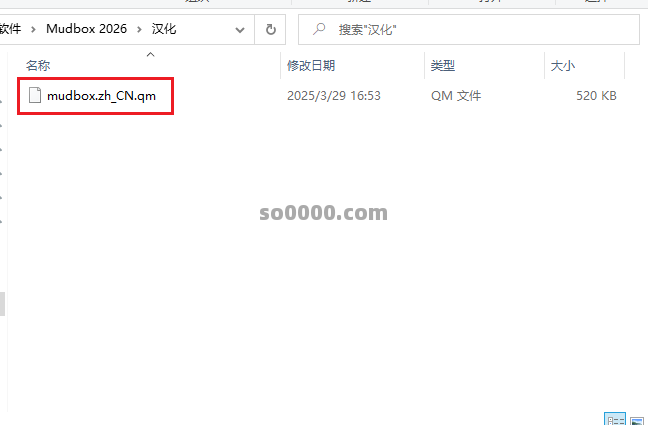The height and width of the screenshot is (425, 648).
Task: Click the 520 KB size cell
Action: pos(596,96)
